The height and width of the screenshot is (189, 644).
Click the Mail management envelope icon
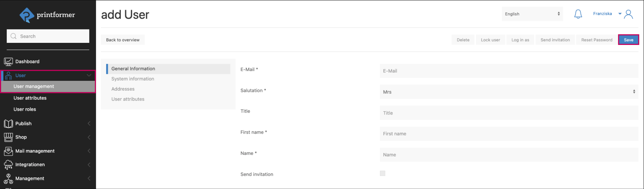click(x=8, y=151)
